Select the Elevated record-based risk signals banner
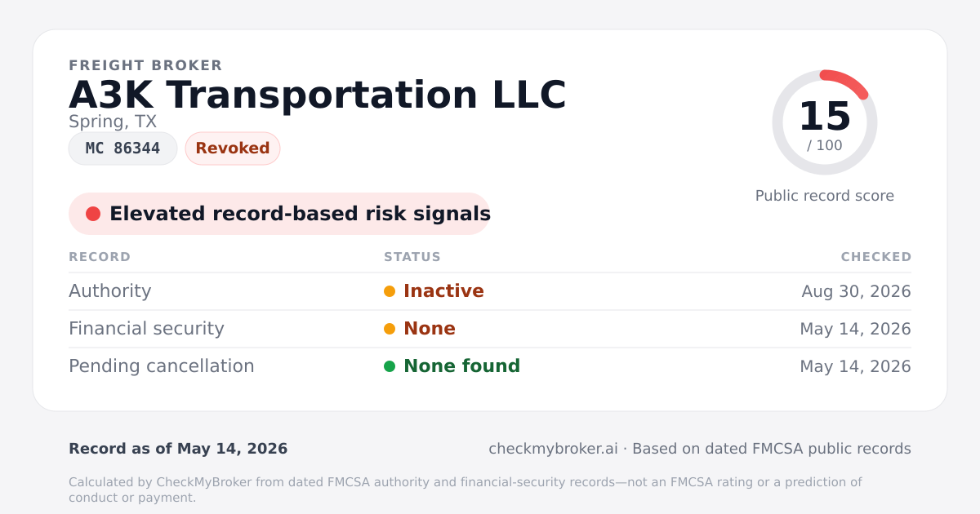Screen dimensions: 980x514 point(279,214)
